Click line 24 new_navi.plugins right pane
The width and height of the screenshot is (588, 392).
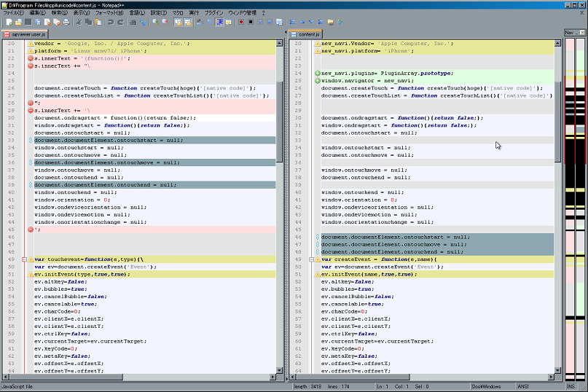[387, 73]
